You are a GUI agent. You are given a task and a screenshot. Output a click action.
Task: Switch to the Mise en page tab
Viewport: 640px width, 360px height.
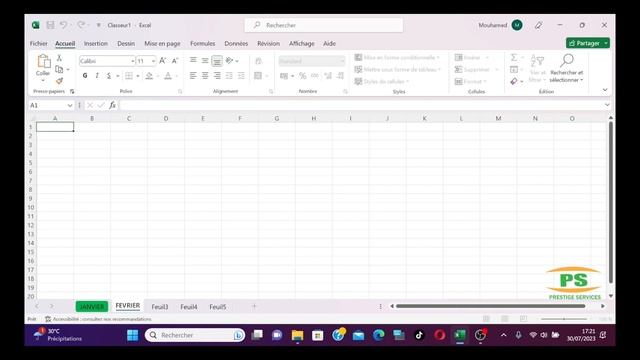(x=162, y=43)
